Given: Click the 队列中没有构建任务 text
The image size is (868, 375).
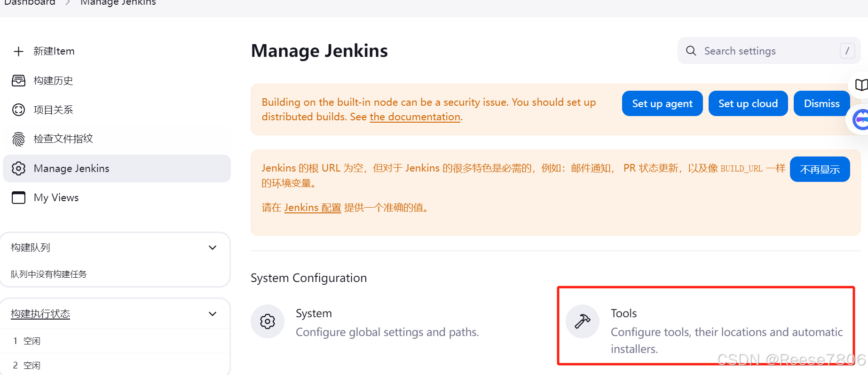Looking at the screenshot, I should (49, 274).
